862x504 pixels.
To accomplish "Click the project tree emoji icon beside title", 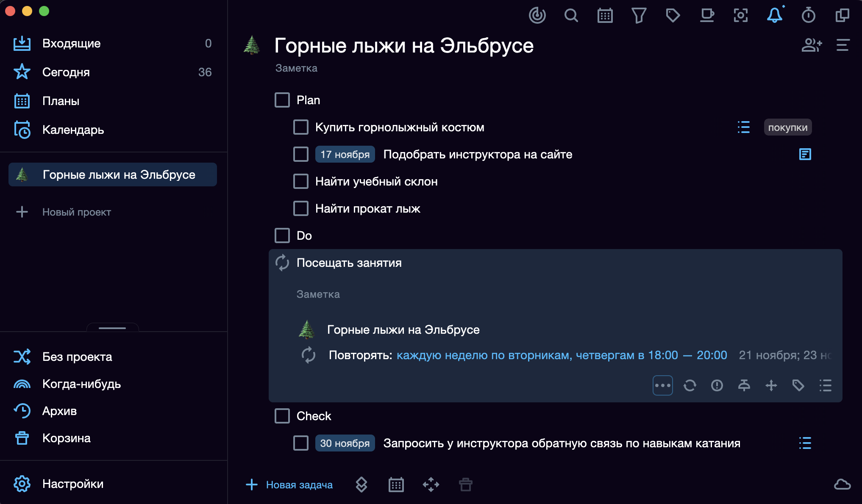I will coord(252,45).
